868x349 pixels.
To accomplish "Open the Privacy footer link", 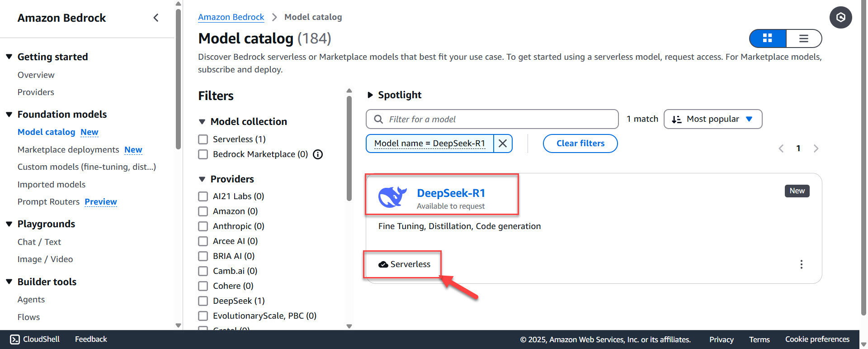I will (721, 339).
